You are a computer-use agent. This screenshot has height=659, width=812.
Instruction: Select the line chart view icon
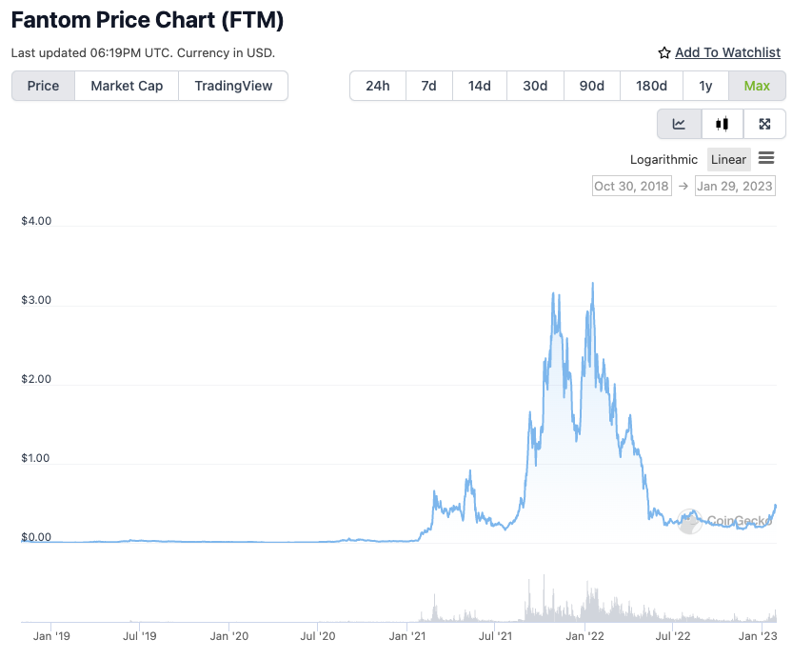pos(679,124)
